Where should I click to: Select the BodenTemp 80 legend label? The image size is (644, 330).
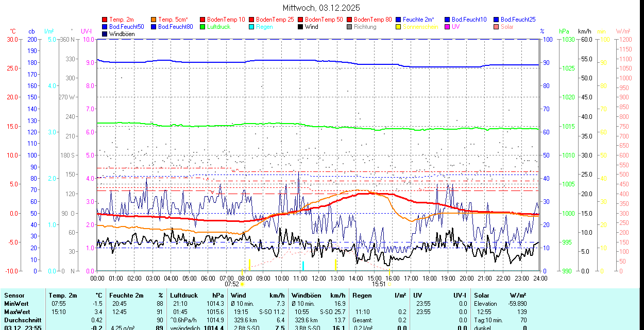[x=373, y=20]
